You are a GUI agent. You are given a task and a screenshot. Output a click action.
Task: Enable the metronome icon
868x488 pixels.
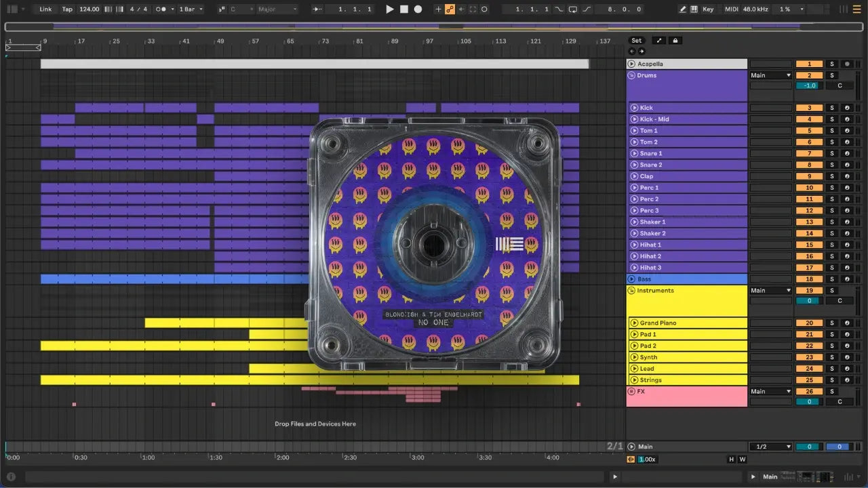tap(163, 9)
